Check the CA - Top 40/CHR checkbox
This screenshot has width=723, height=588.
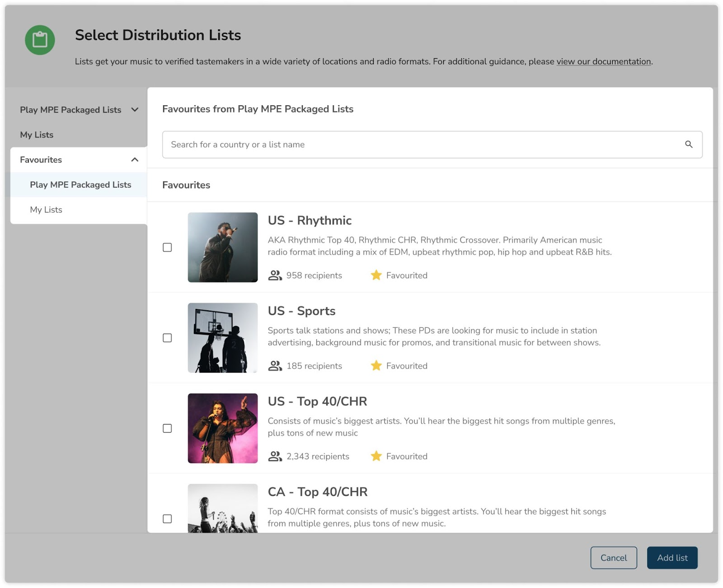click(167, 519)
